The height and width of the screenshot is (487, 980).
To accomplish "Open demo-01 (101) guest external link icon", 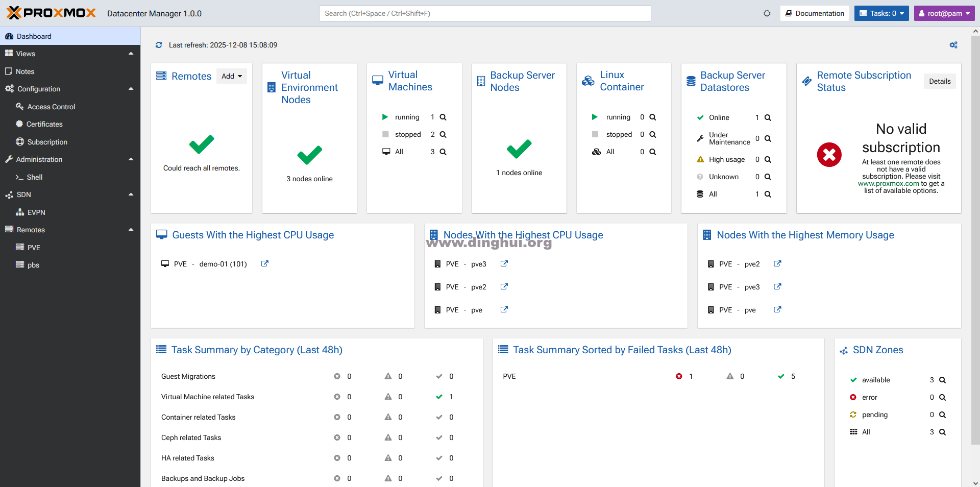I will coord(265,264).
